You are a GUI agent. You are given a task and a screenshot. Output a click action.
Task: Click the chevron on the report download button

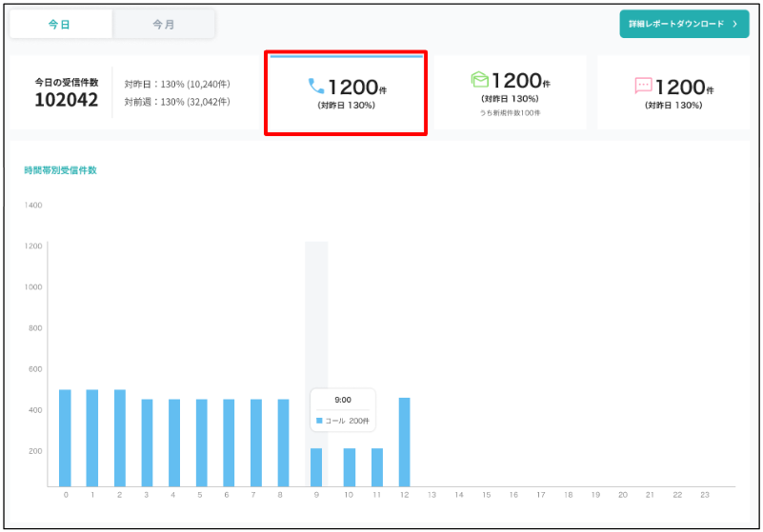click(x=734, y=24)
